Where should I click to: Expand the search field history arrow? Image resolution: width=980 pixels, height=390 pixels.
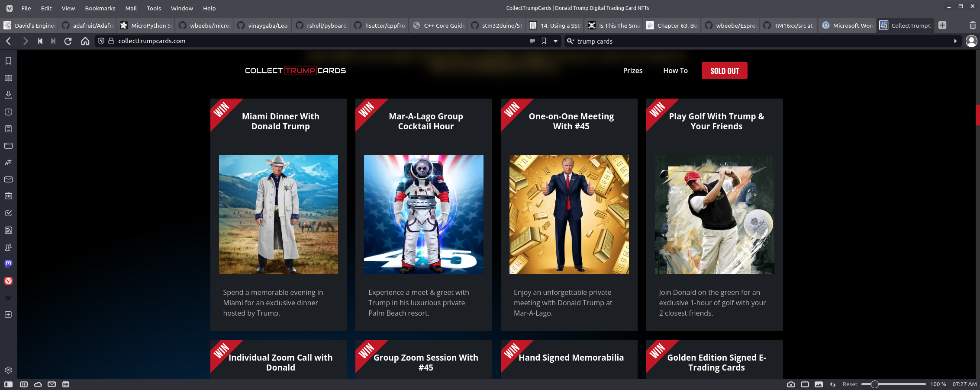[955, 41]
